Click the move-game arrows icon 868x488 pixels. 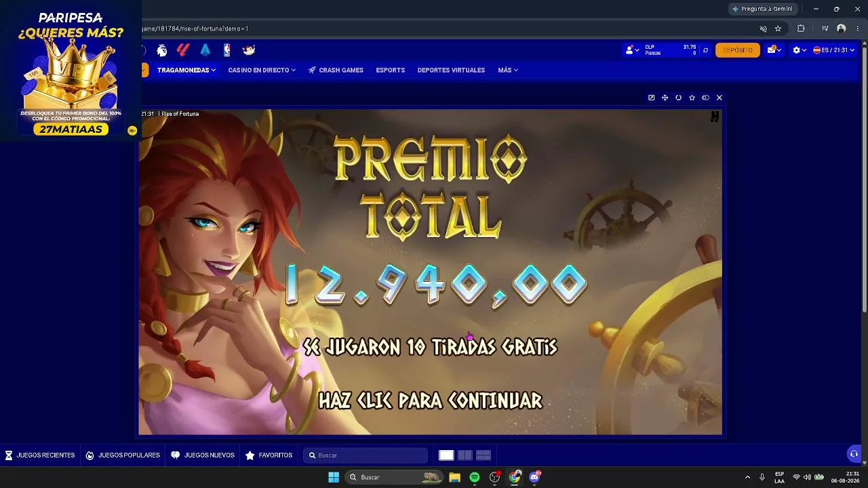click(665, 98)
